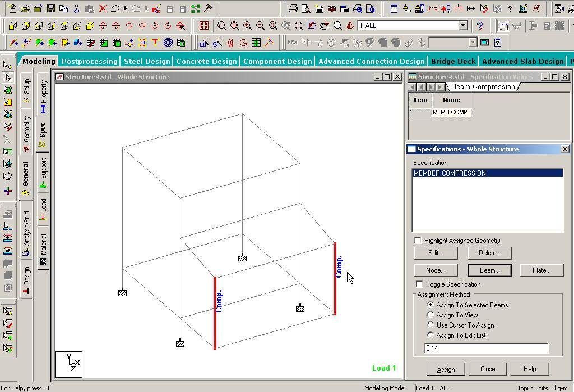
Task: Select MEMBER COMPRESSION in specification list
Action: [488, 173]
